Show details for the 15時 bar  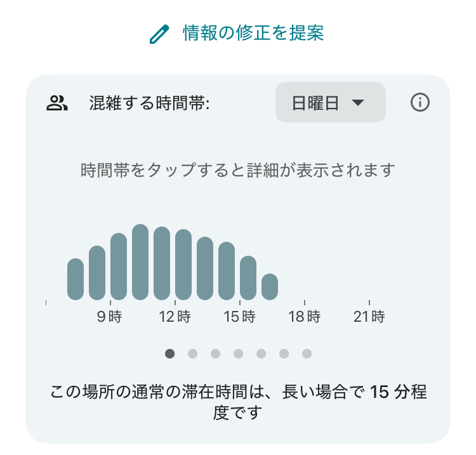tap(248, 278)
